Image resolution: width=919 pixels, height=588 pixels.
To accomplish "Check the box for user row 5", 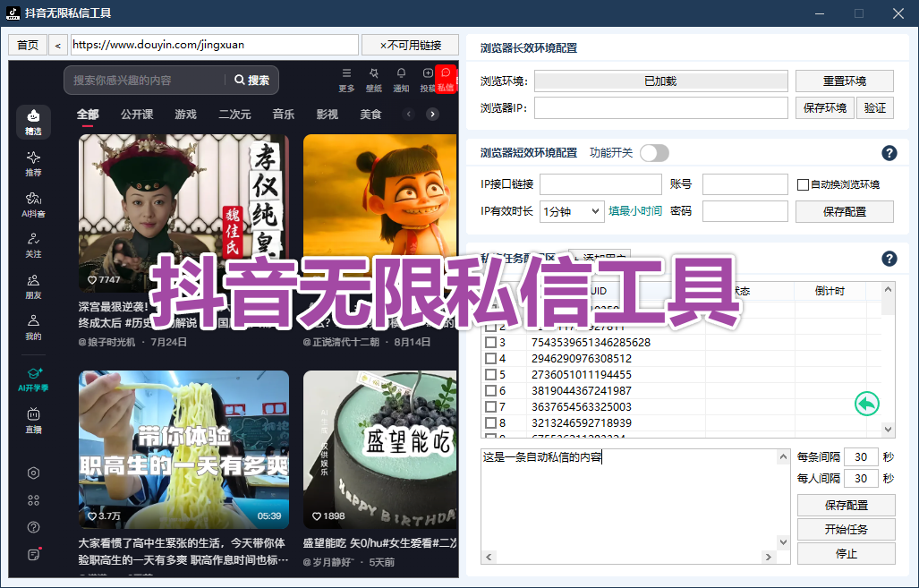I will [x=490, y=375].
